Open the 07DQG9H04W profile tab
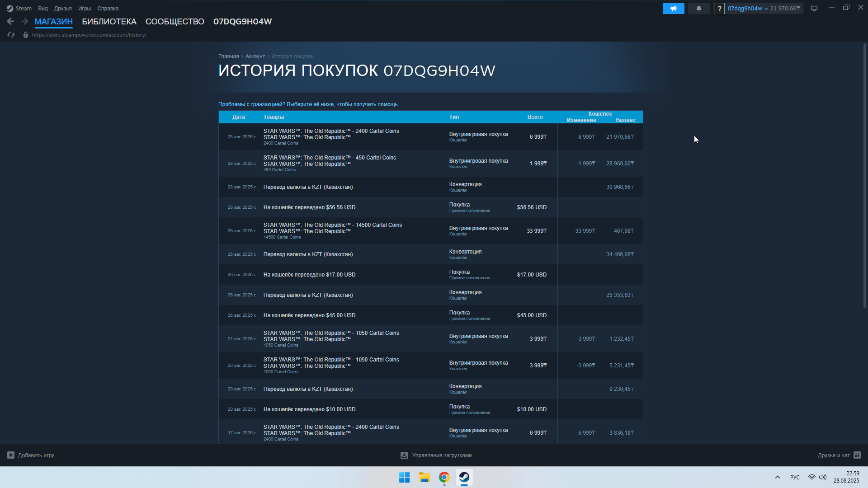The image size is (868, 488). (243, 22)
